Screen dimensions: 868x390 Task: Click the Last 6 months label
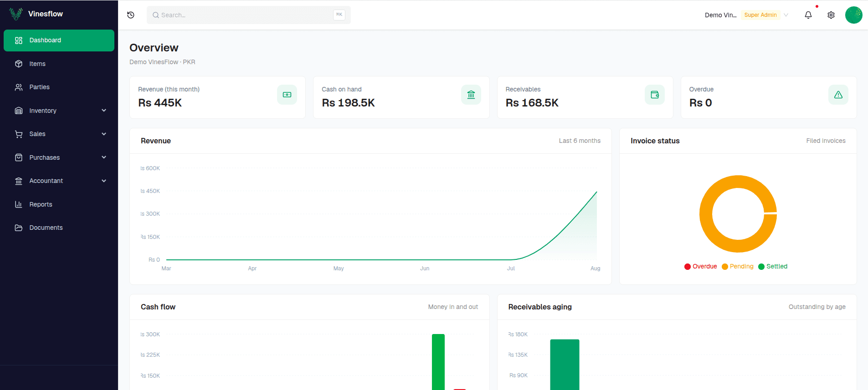pos(580,141)
